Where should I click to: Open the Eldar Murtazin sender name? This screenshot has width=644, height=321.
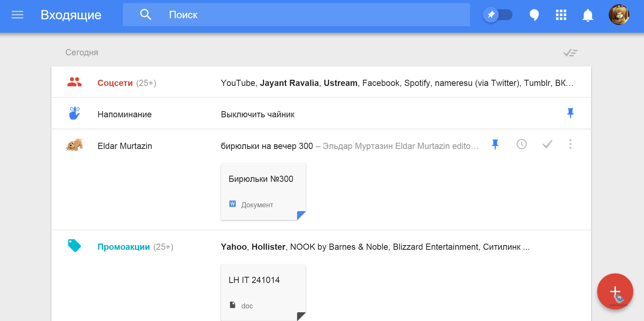tap(125, 146)
